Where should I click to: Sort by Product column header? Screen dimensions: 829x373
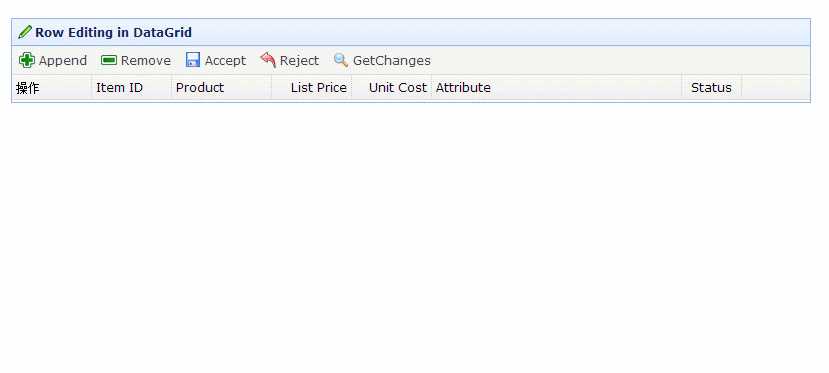coord(222,88)
